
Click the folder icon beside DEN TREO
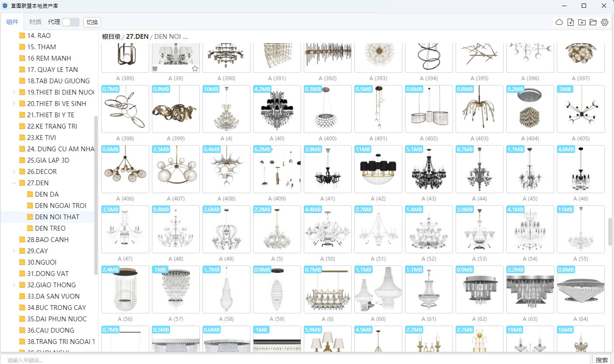click(30, 228)
